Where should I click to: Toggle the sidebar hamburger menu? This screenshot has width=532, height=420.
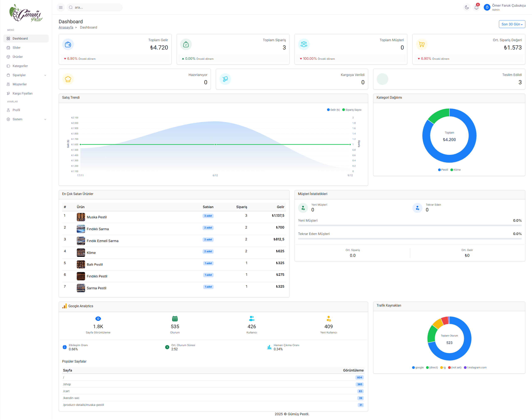coord(61,7)
